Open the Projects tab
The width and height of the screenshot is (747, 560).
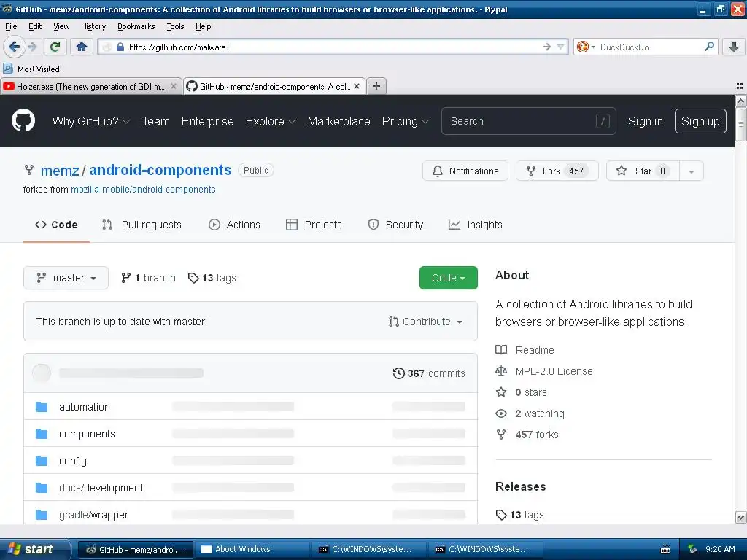coord(314,225)
